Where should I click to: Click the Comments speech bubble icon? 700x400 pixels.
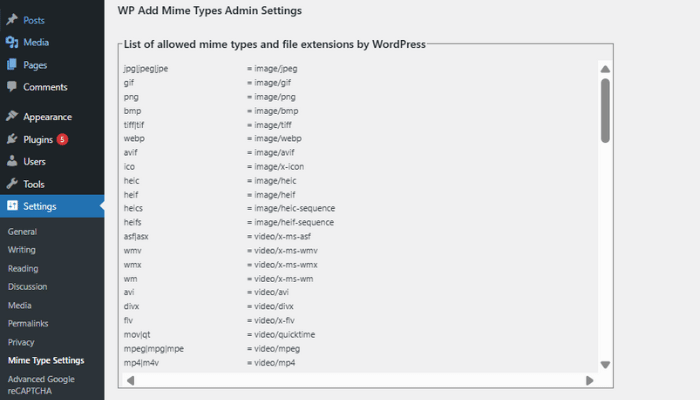click(x=11, y=87)
